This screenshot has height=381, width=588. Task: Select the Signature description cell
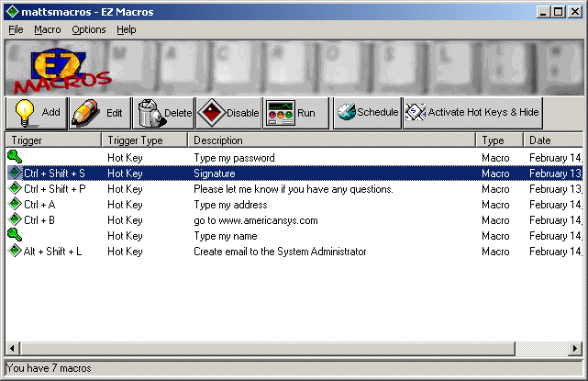(215, 174)
